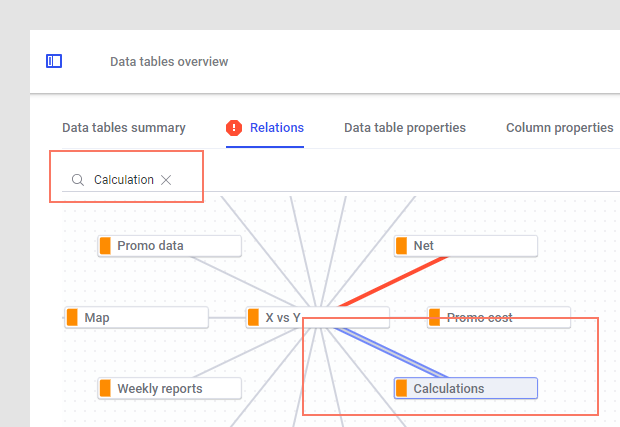The width and height of the screenshot is (620, 427).
Task: Clear the Calculation search text
Action: pos(167,180)
